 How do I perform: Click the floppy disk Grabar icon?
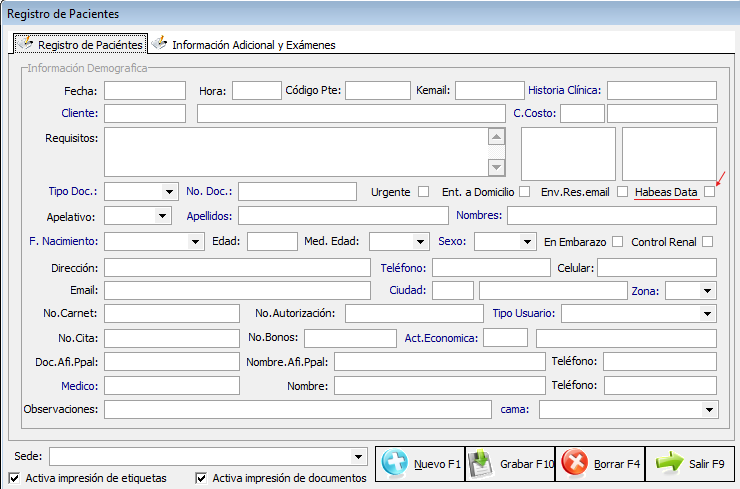click(x=481, y=463)
